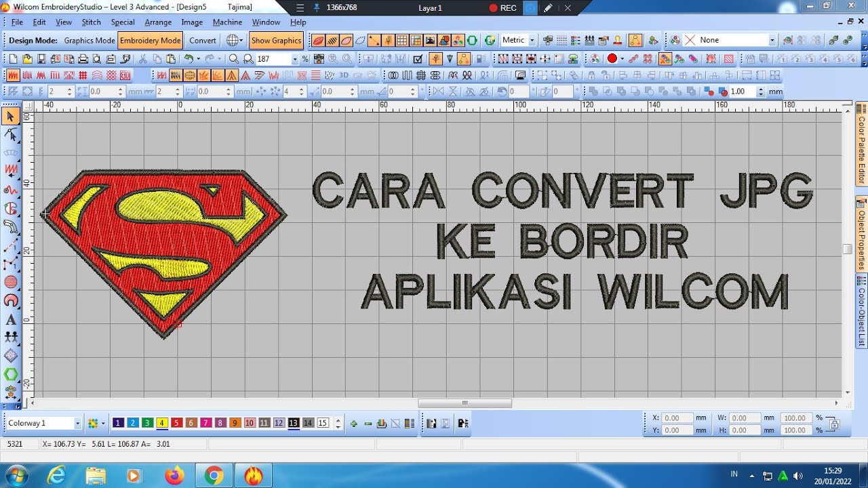The height and width of the screenshot is (488, 868).
Task: Select the red circle shape tool
Action: 10,282
